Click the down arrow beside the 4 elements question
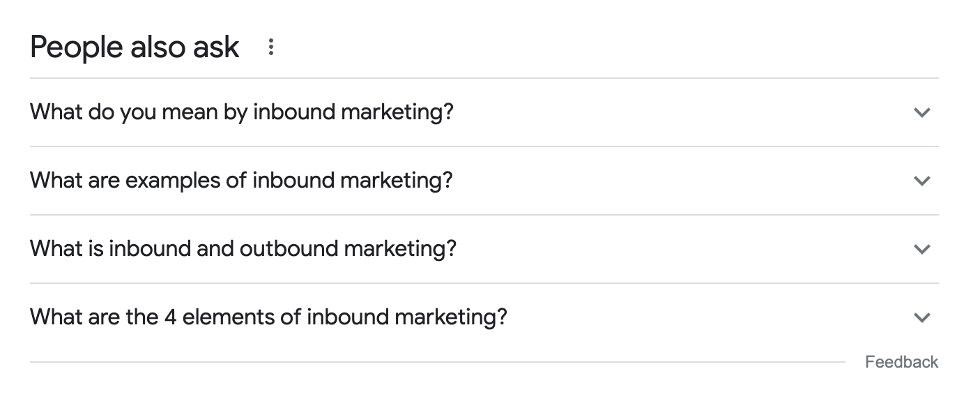980x406 pixels. point(921,317)
